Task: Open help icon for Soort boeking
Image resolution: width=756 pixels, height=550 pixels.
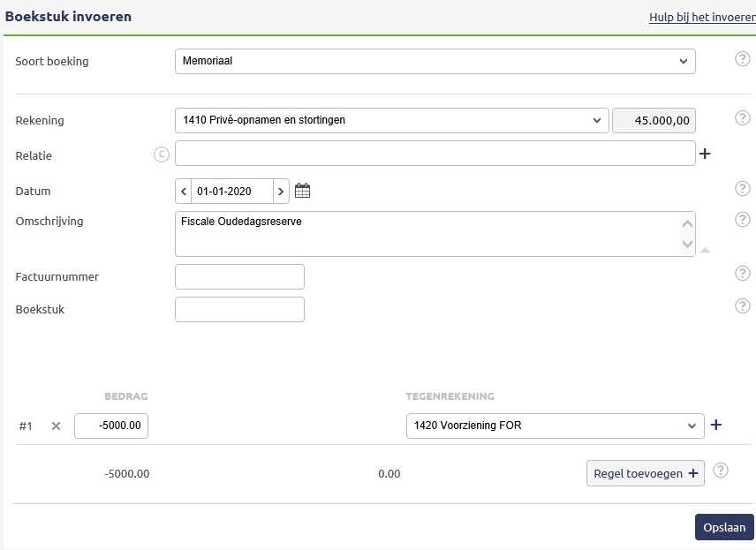Action: click(743, 59)
